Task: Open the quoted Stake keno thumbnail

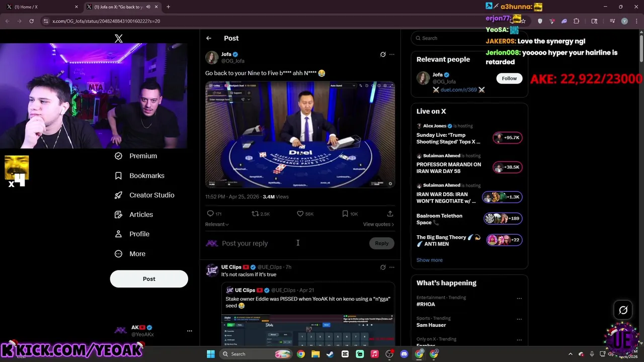Action: coord(308,330)
